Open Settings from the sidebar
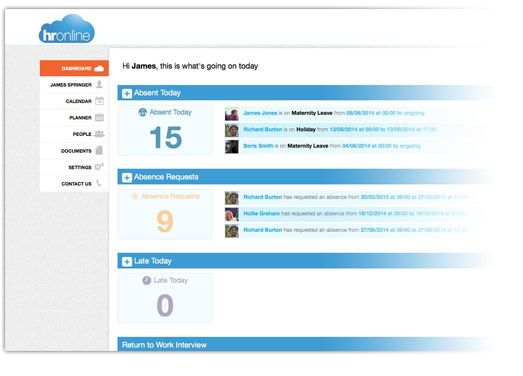Screen dimensions: 523x376 [74, 167]
